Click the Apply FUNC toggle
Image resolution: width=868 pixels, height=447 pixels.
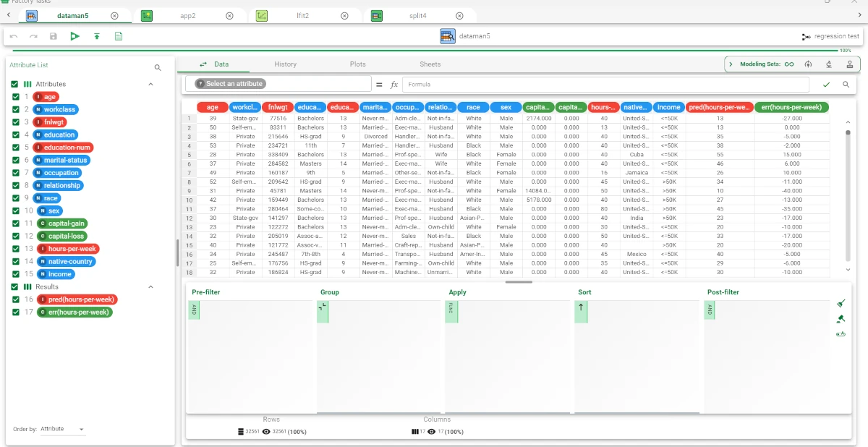pyautogui.click(x=451, y=311)
